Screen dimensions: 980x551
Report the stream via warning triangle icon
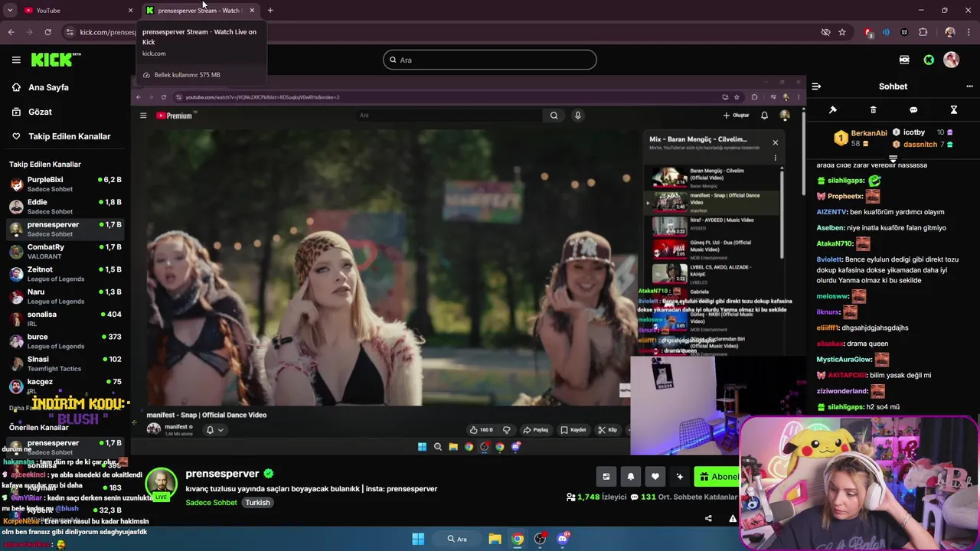tap(733, 518)
